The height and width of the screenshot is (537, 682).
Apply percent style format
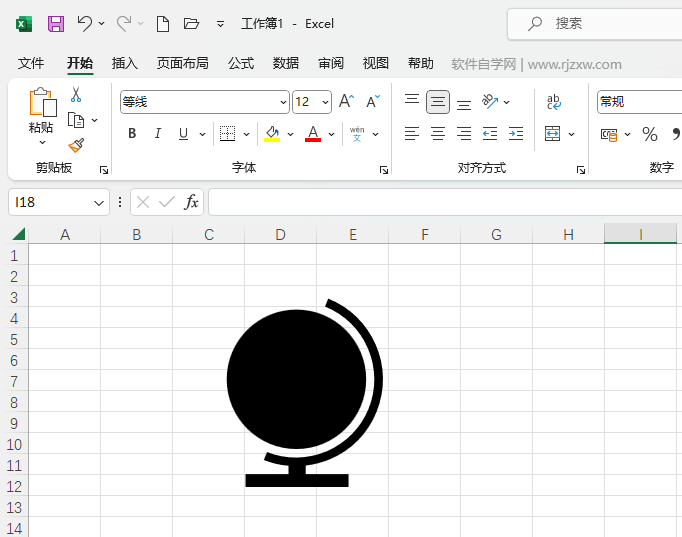[x=650, y=134]
